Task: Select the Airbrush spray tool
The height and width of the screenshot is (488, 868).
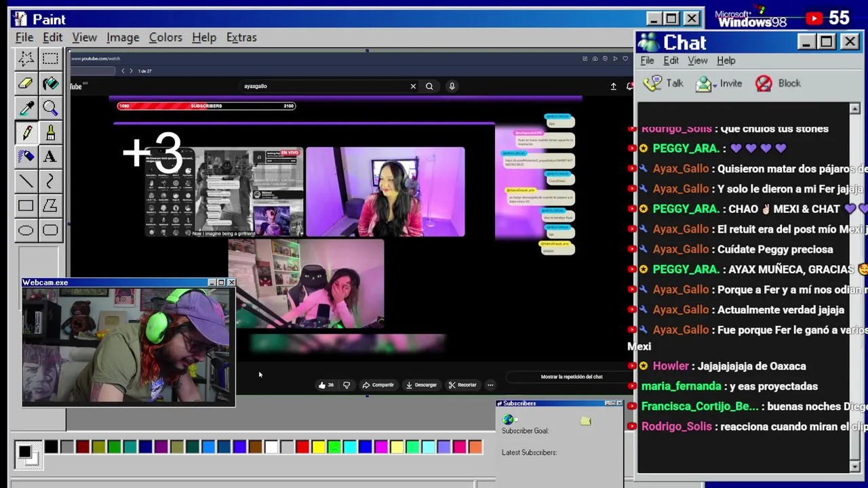Action: pos(26,156)
